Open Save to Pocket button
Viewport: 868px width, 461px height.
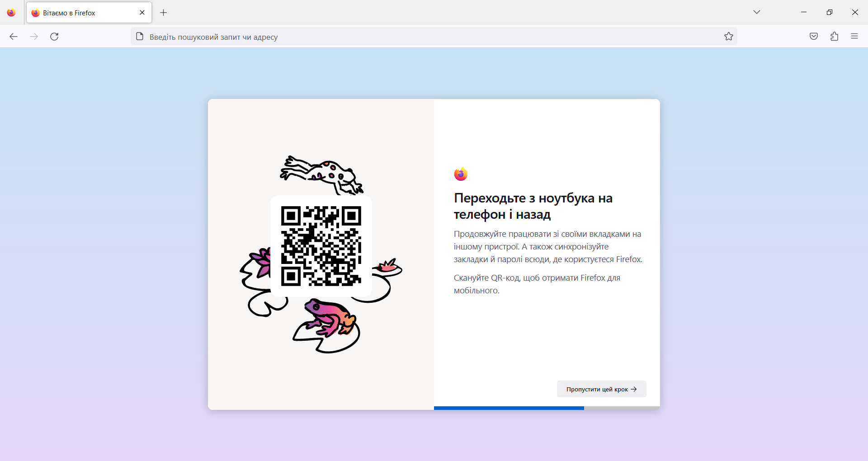814,37
